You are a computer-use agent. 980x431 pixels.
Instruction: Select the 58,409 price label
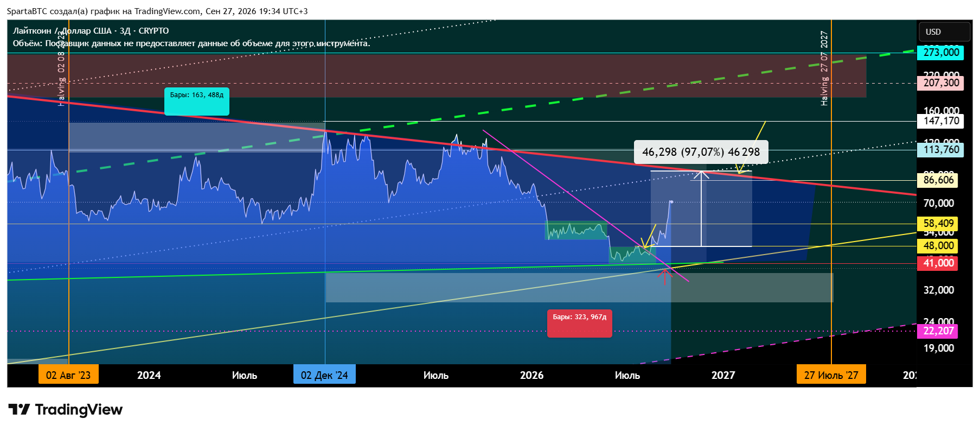[x=937, y=224]
